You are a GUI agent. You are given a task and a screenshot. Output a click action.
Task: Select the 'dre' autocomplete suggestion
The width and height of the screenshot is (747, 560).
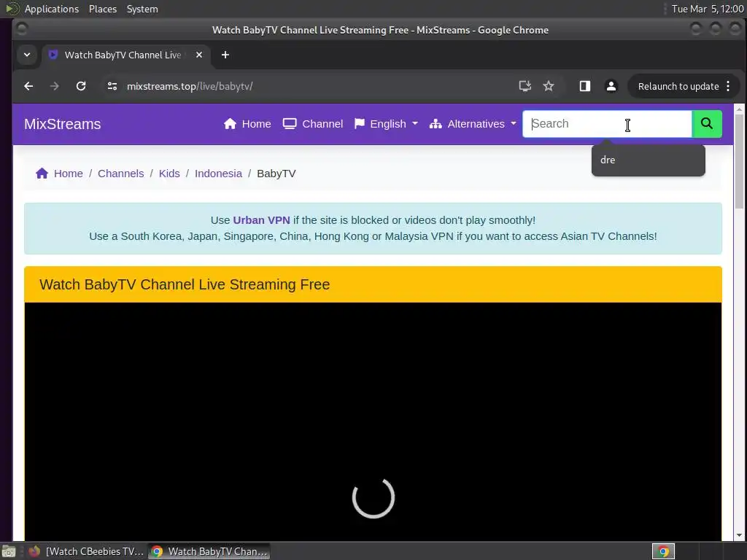648,160
